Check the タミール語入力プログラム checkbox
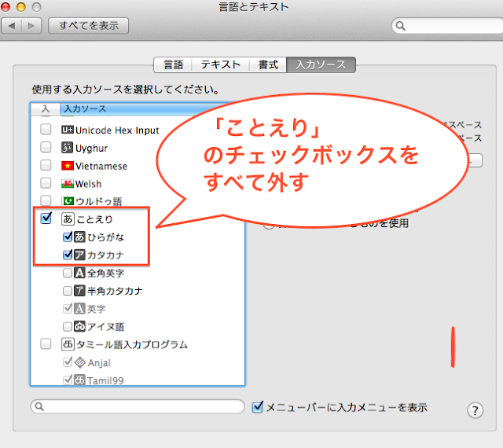The height and width of the screenshot is (448, 503). 46,344
